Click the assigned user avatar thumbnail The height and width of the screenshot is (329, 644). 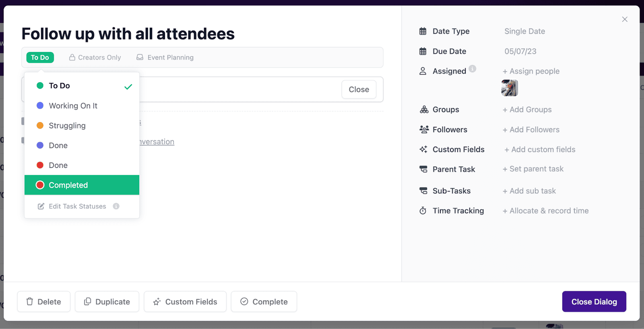point(510,88)
